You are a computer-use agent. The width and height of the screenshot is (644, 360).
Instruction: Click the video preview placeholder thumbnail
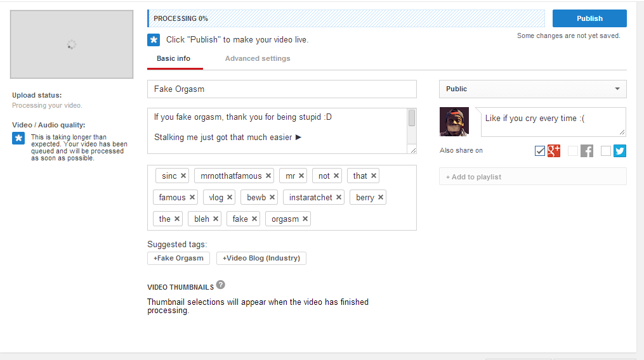[72, 44]
